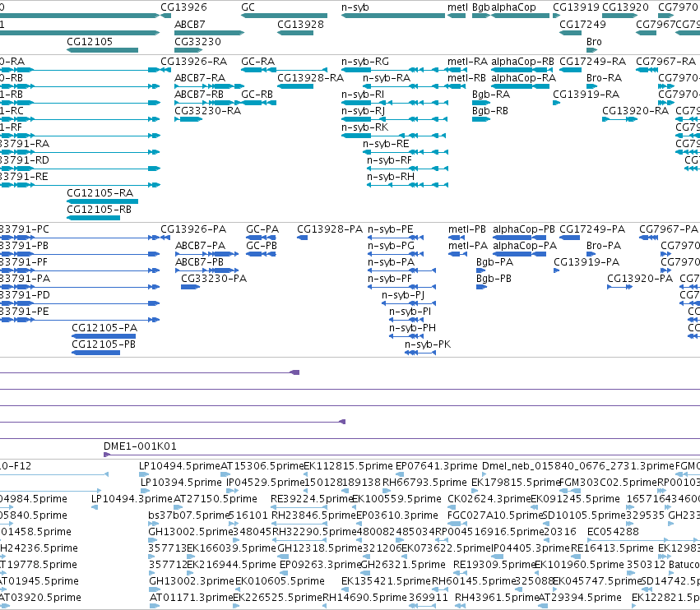Select the CG13919-RA transcript label

[x=586, y=95]
